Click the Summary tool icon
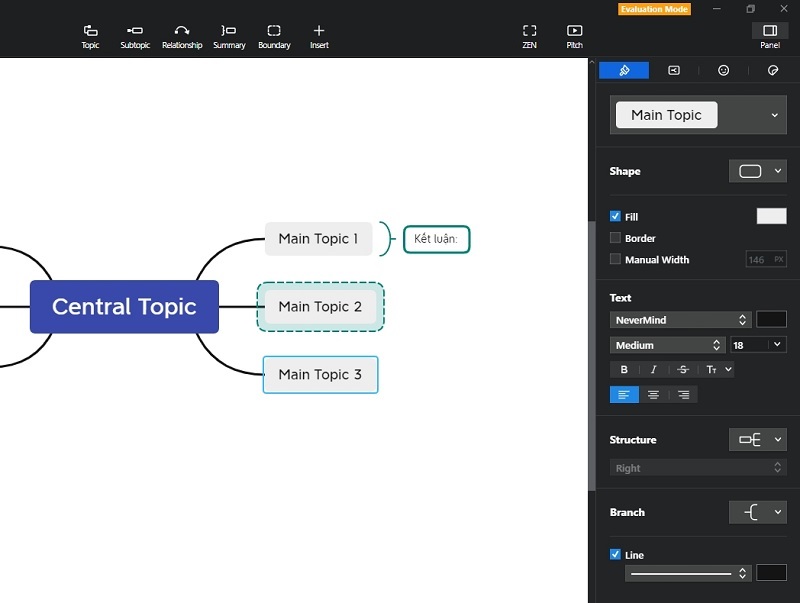This screenshot has width=800, height=603. [229, 31]
